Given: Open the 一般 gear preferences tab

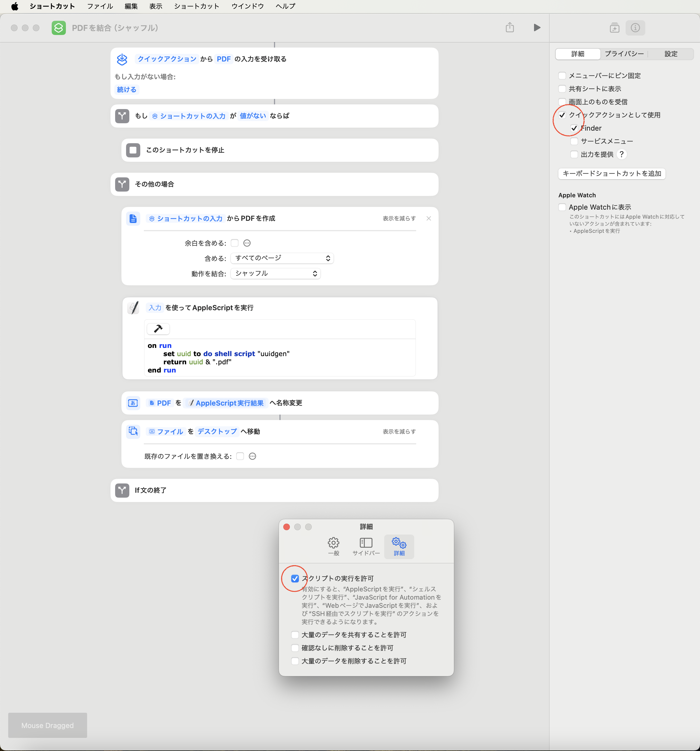Looking at the screenshot, I should 333,546.
